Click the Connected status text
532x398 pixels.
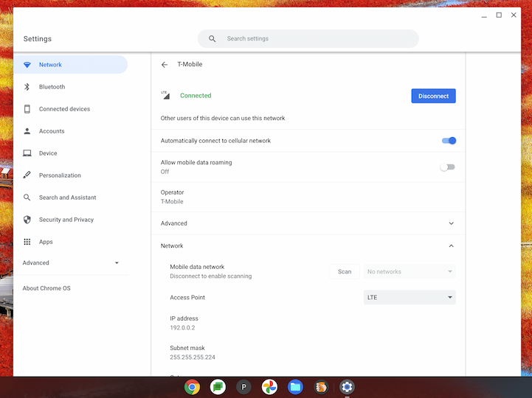[196, 96]
